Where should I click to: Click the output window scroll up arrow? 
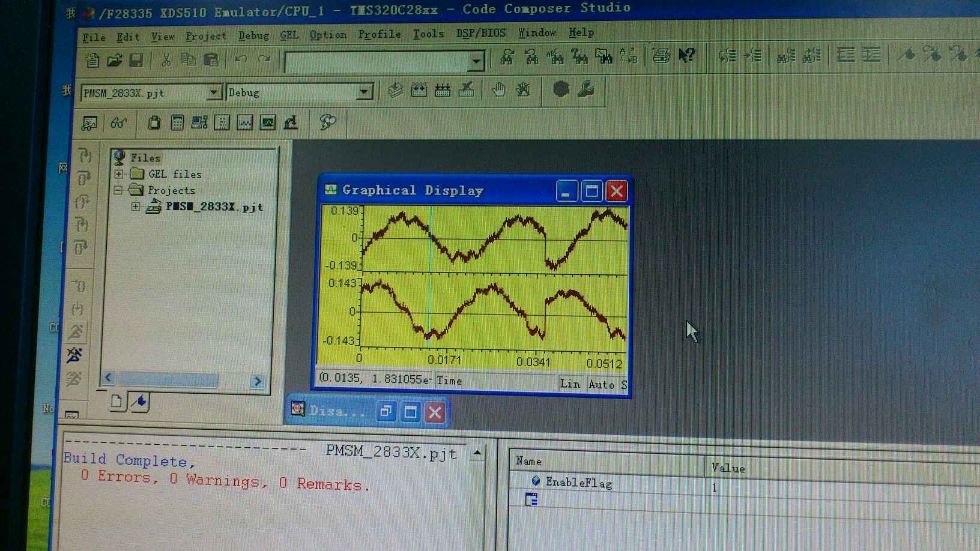(x=477, y=453)
